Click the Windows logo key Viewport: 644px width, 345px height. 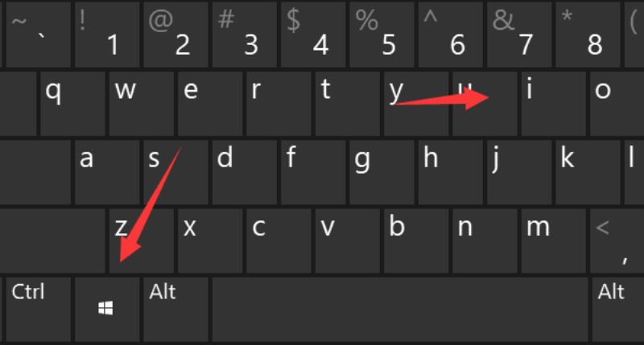tap(107, 310)
